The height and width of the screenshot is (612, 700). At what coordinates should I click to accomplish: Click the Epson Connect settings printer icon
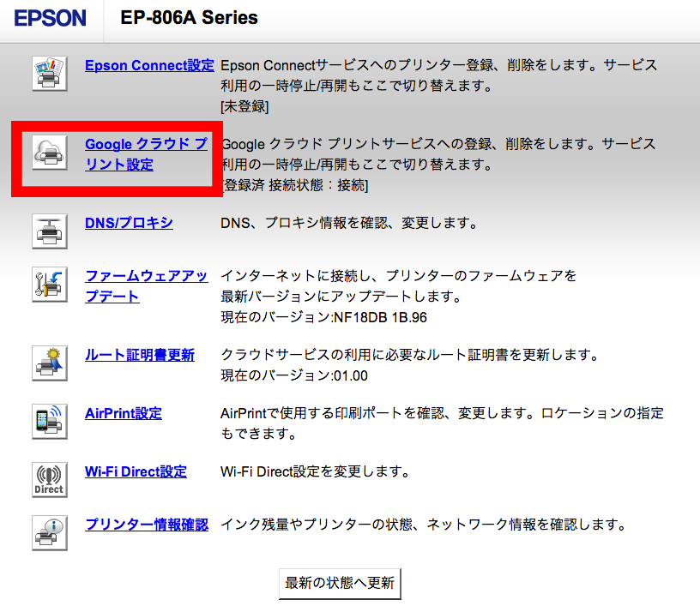point(50,74)
